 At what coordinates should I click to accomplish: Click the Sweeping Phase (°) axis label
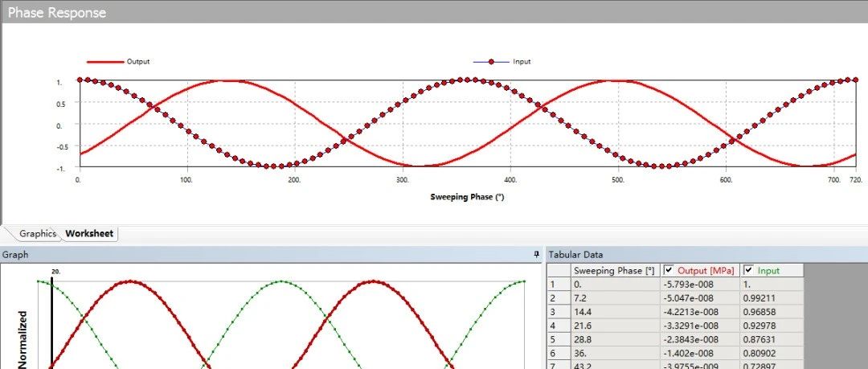point(467,197)
